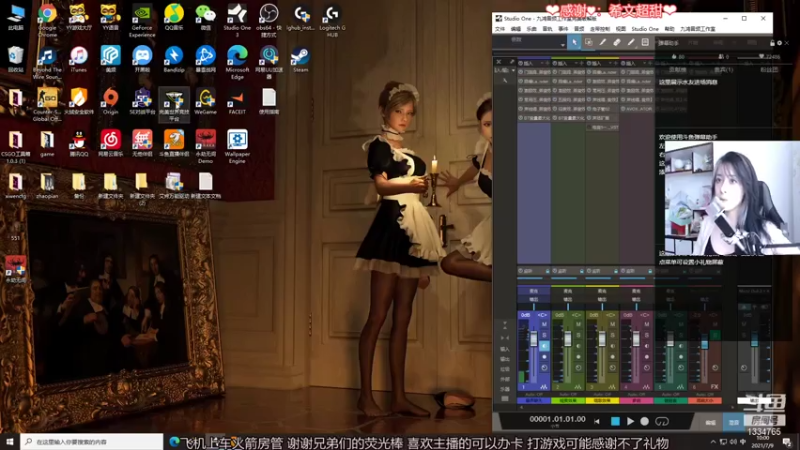Expand the insert menu arrow on channel 1
The height and width of the screenshot is (450, 800).
click(x=541, y=63)
